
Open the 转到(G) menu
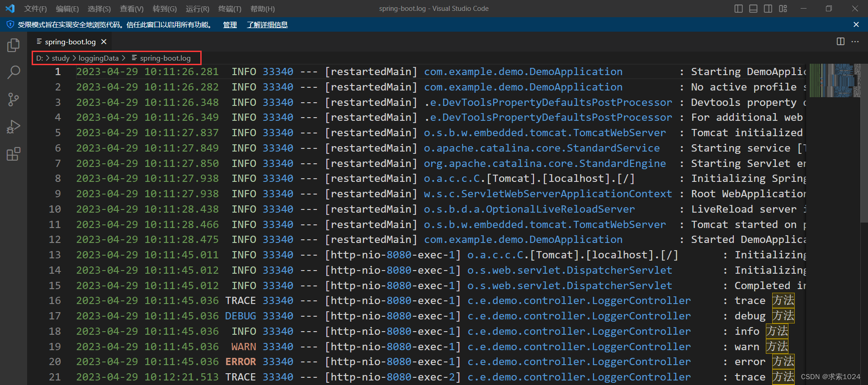(x=165, y=9)
